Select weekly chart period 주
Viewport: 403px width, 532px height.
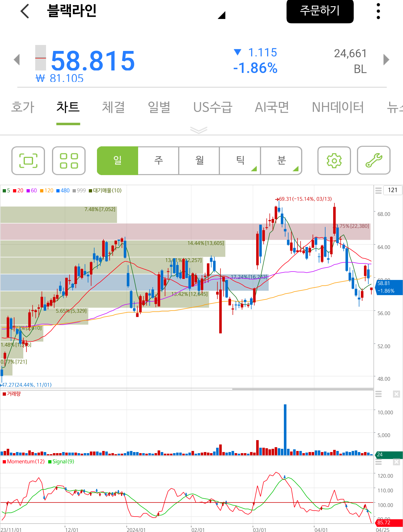[x=158, y=160]
